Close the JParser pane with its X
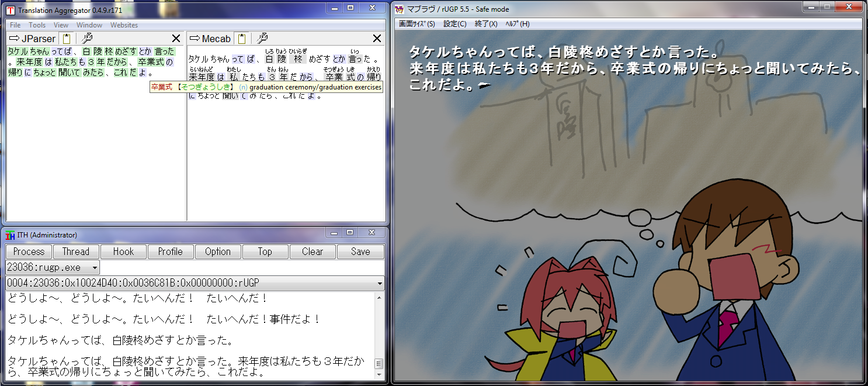This screenshot has width=868, height=386. pos(176,39)
